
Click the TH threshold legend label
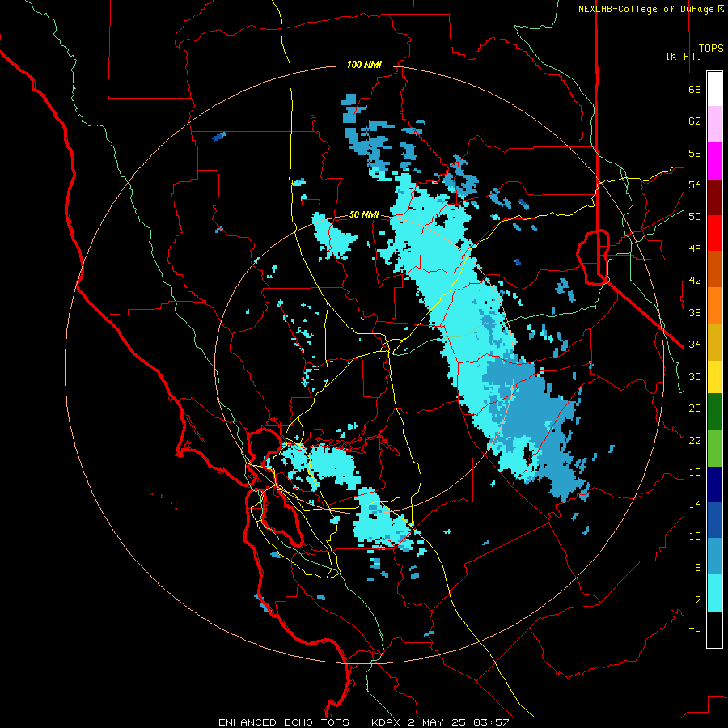coord(695,631)
